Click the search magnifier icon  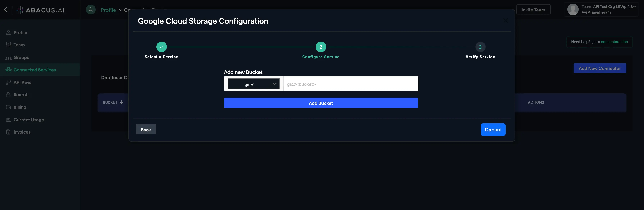point(91,10)
